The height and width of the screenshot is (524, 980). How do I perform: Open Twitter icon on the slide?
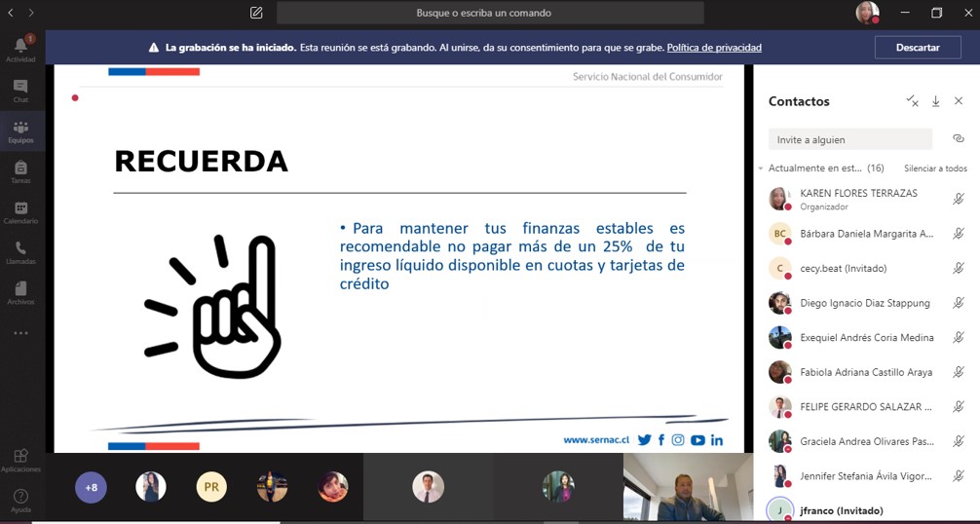(644, 439)
